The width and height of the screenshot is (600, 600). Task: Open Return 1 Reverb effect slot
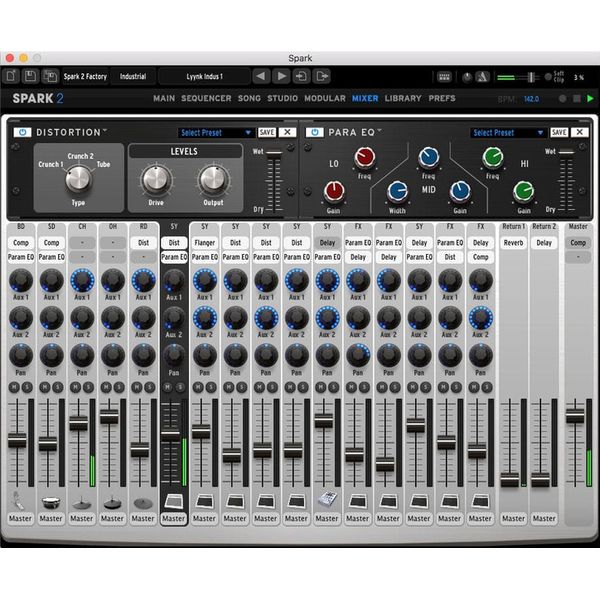coord(513,243)
